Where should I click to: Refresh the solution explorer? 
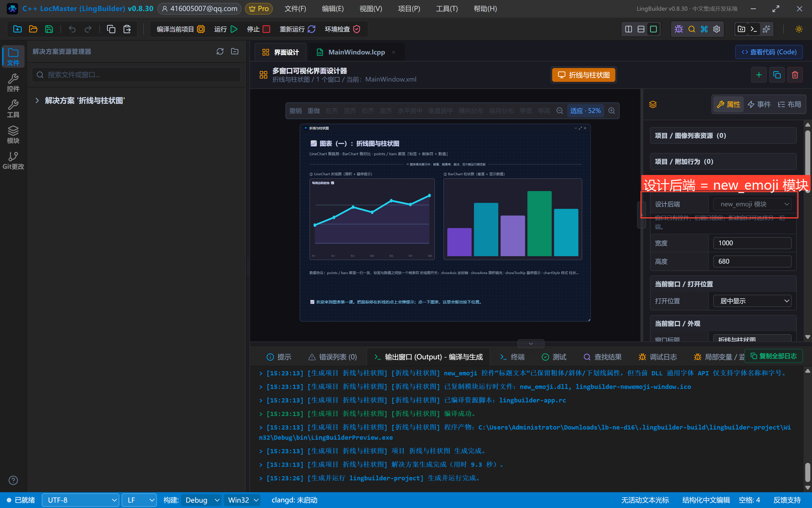tap(220, 51)
